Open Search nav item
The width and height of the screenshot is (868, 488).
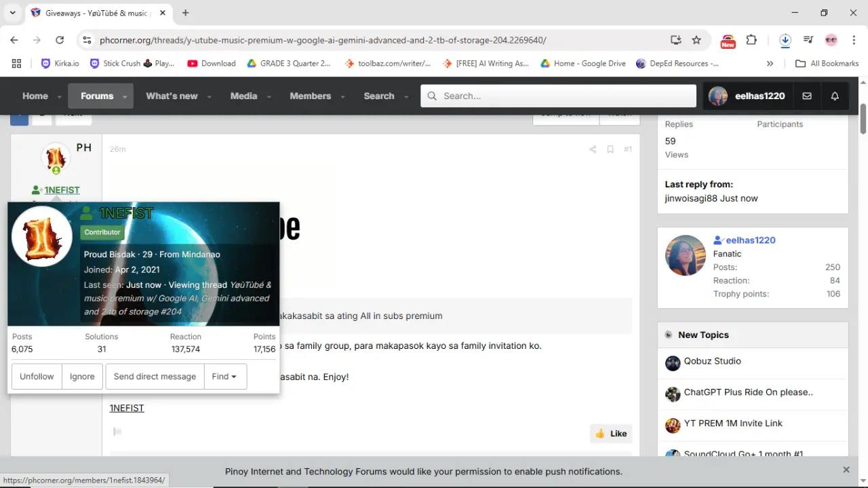click(379, 96)
